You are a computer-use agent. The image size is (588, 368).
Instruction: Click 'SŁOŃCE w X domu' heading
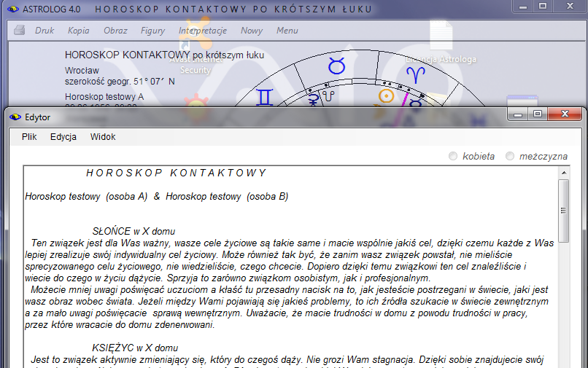point(134,231)
